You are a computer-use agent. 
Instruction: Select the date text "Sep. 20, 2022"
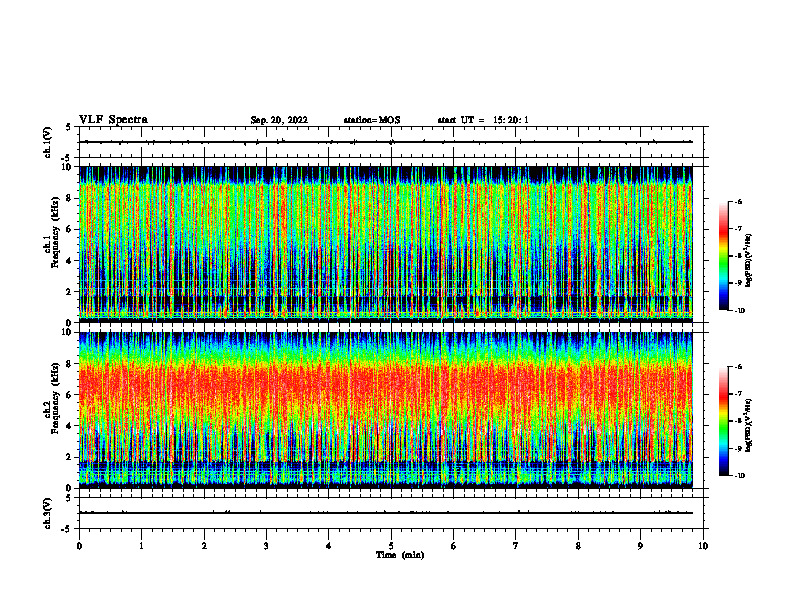[279, 120]
